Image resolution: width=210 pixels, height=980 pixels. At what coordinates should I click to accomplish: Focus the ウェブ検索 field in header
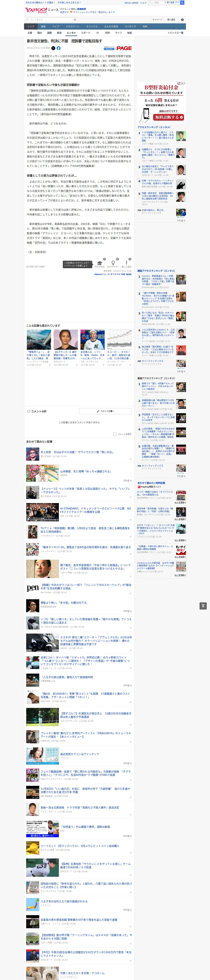click(156, 3)
